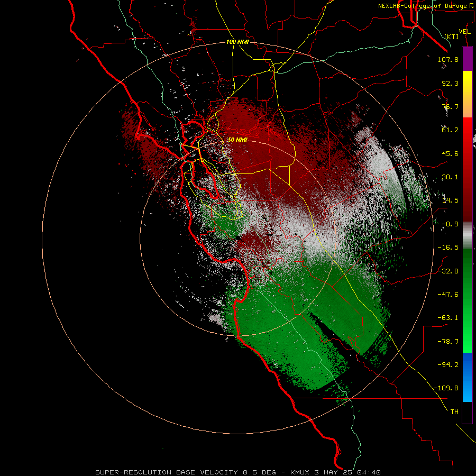Pick the bright green segment near -78.7
The width and height of the screenshot is (476, 476).
coord(467,342)
